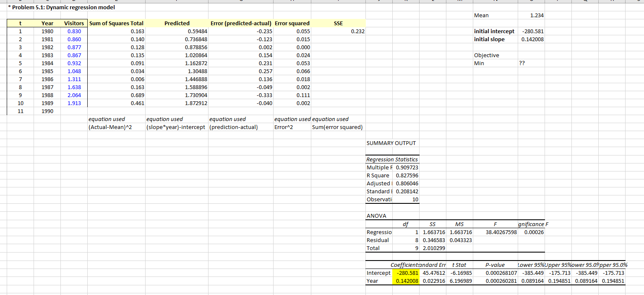Select the '(Actual-Mean)^2' formula note
The width and height of the screenshot is (644, 295).
click(x=111, y=127)
